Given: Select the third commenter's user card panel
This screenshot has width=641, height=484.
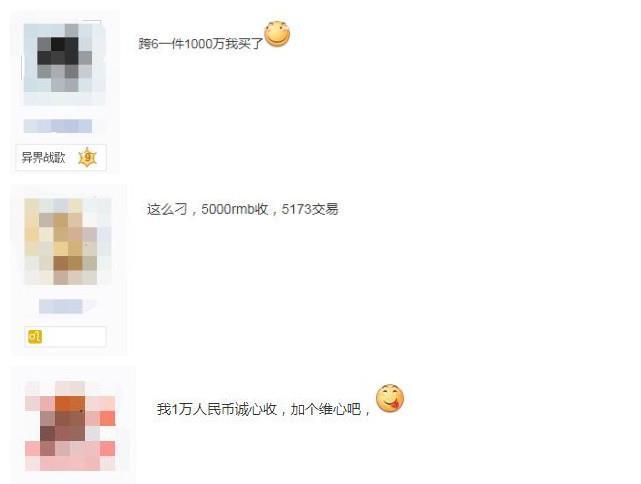Looking at the screenshot, I should pos(73,425).
